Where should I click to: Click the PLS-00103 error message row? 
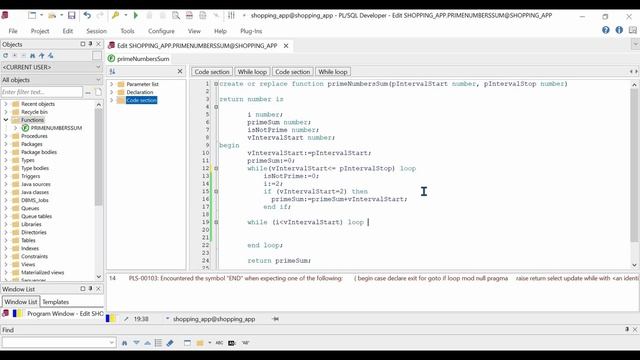(x=372, y=278)
